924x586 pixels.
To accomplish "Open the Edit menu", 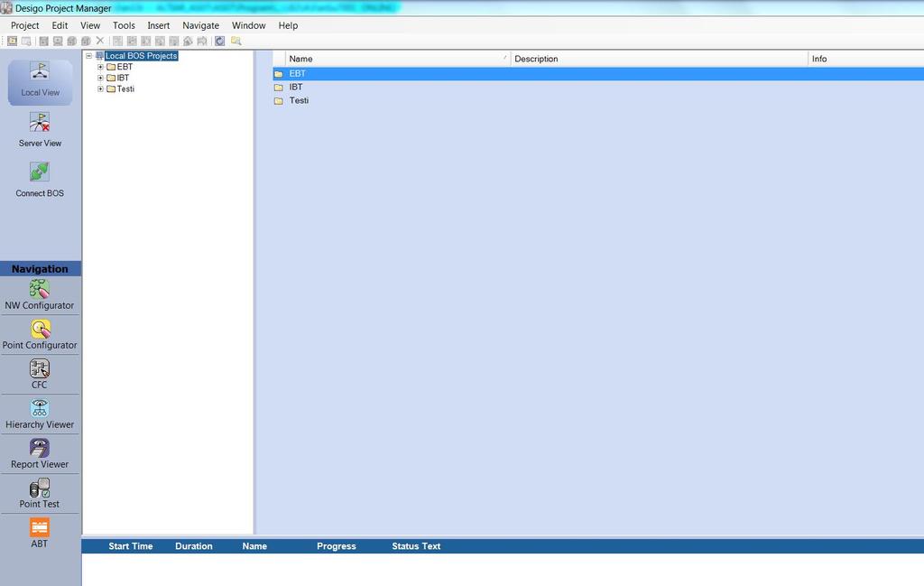I will (x=60, y=25).
